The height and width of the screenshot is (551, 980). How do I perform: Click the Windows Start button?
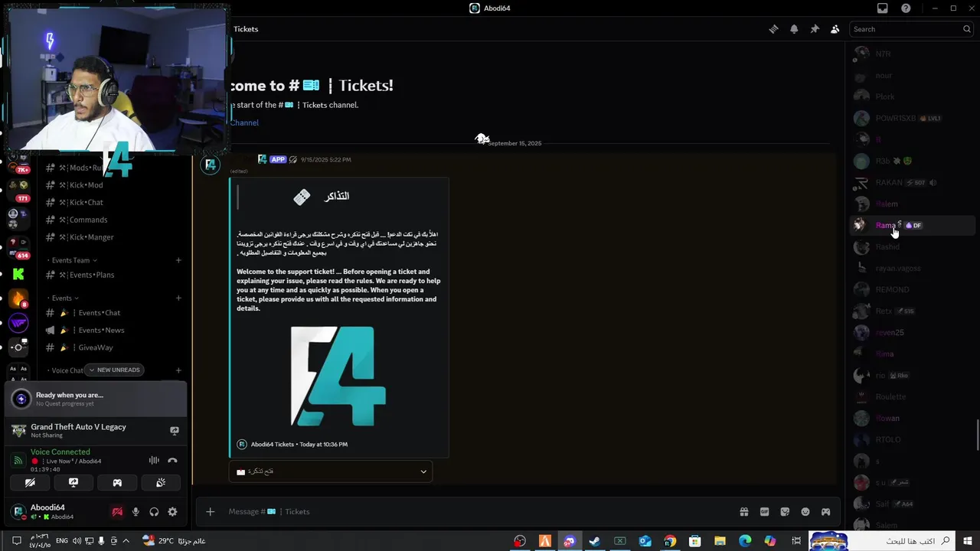pyautogui.click(x=968, y=541)
